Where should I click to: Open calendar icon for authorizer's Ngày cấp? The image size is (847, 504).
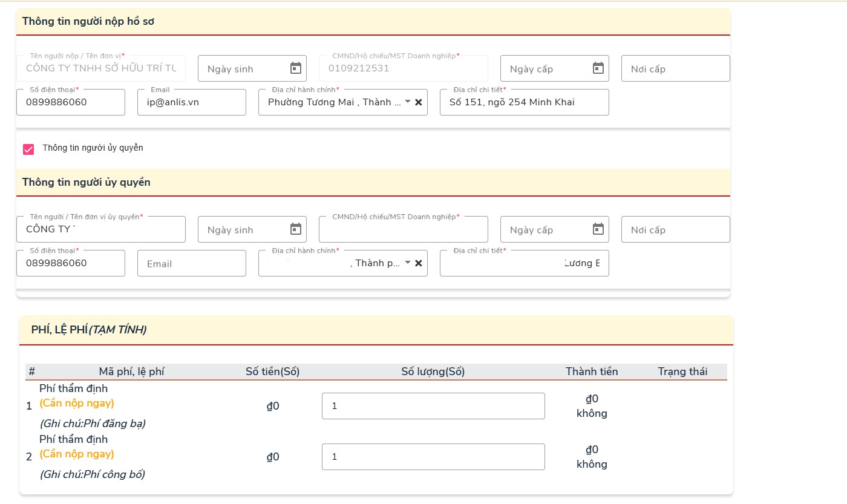pyautogui.click(x=598, y=229)
